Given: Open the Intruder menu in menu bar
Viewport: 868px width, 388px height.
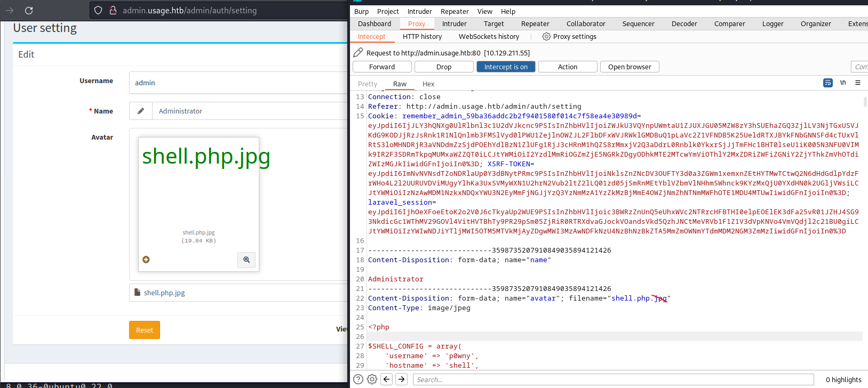Looking at the screenshot, I should coord(420,11).
